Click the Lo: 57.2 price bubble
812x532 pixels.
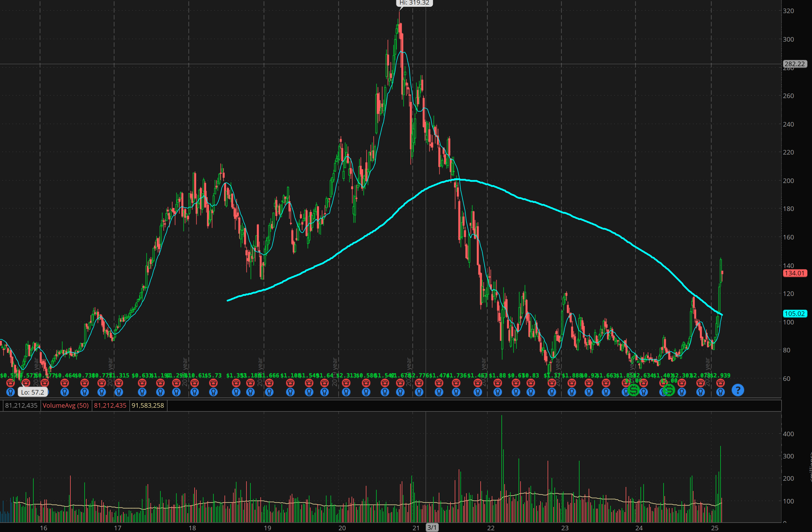[32, 392]
